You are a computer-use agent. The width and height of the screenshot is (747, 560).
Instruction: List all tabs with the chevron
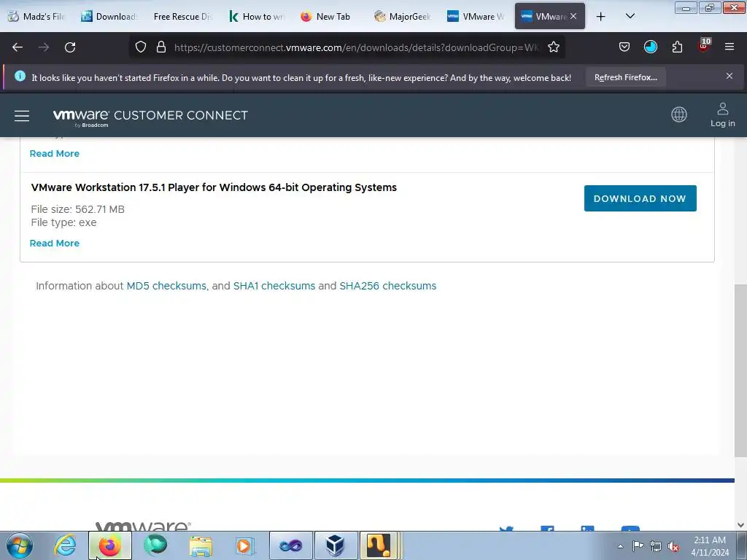630,16
